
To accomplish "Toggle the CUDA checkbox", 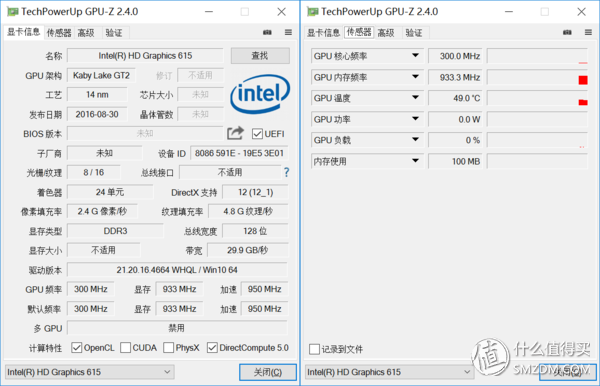I will pos(125,348).
